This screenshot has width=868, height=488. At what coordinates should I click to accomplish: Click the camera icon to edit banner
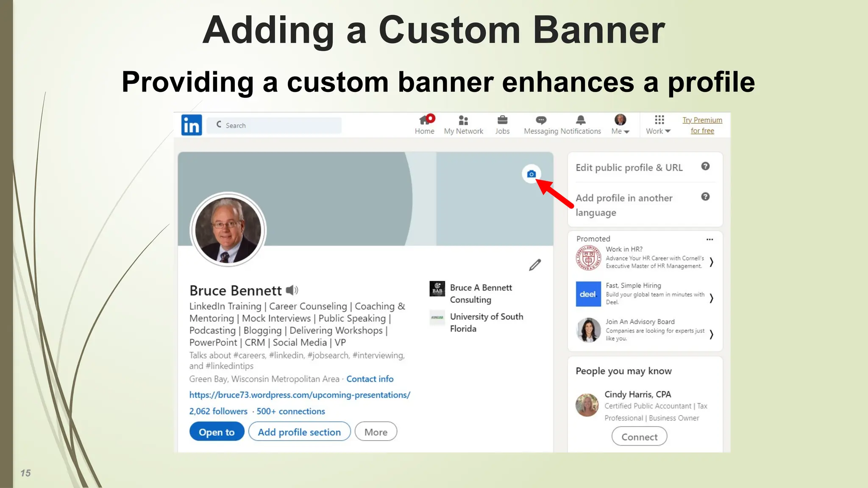point(531,174)
